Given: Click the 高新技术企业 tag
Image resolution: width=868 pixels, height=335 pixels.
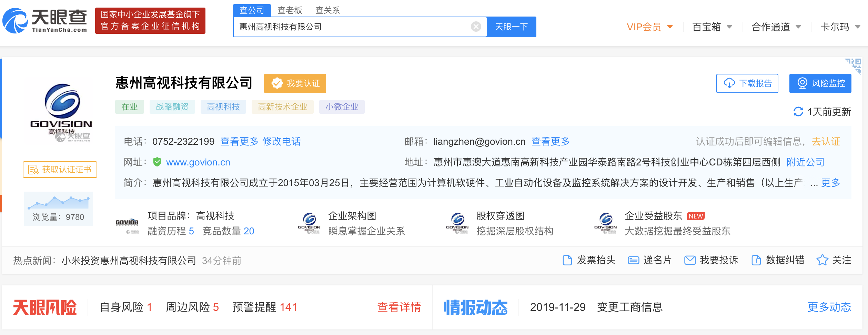Looking at the screenshot, I should coord(283,107).
